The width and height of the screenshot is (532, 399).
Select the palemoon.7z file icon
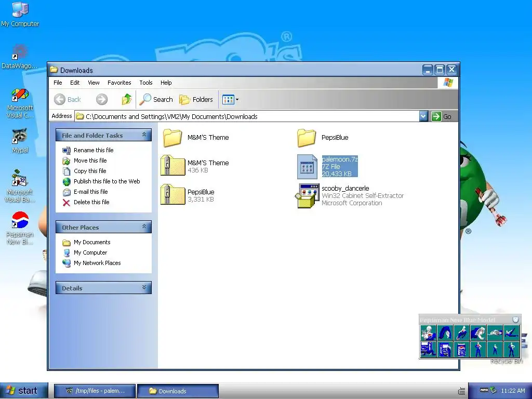(x=307, y=167)
